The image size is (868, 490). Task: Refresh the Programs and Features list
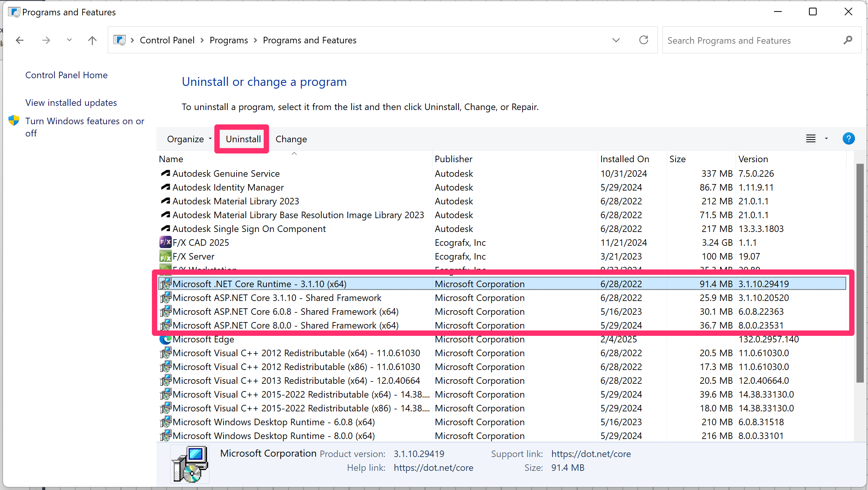pyautogui.click(x=644, y=40)
